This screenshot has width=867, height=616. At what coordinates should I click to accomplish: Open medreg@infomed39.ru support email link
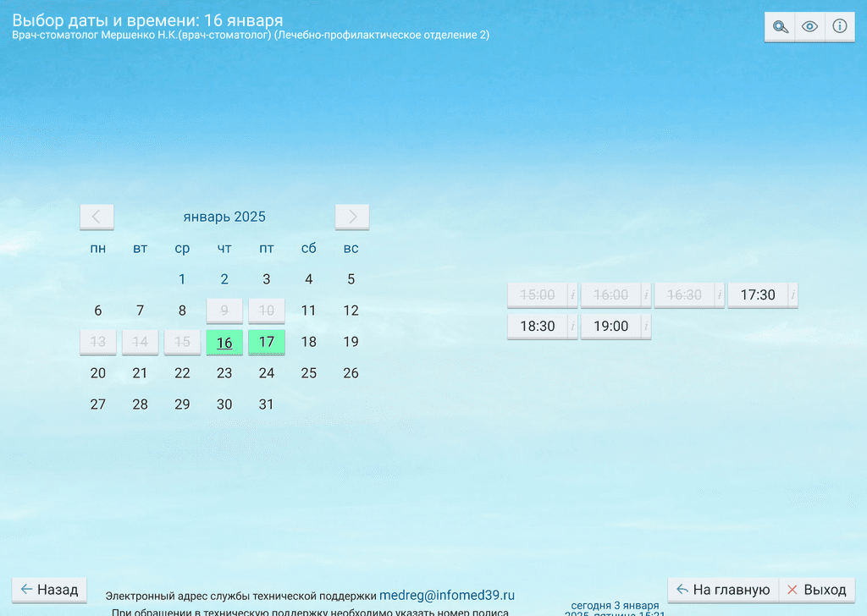pos(446,596)
